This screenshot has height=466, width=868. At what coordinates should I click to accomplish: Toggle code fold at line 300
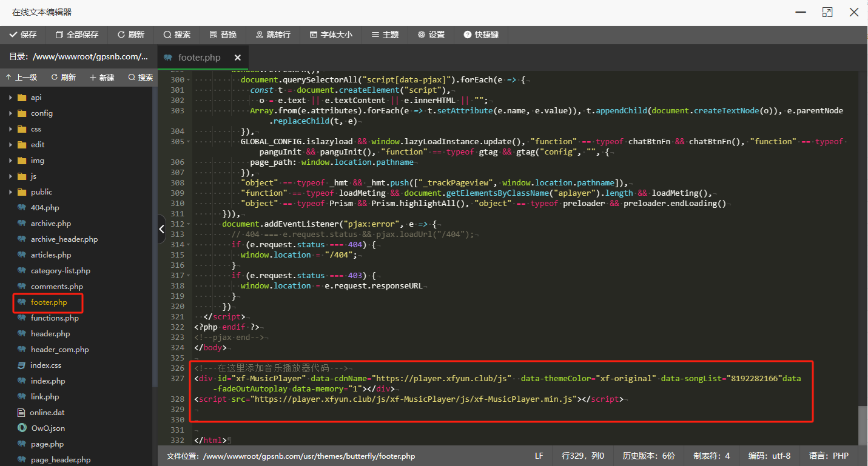click(x=188, y=80)
